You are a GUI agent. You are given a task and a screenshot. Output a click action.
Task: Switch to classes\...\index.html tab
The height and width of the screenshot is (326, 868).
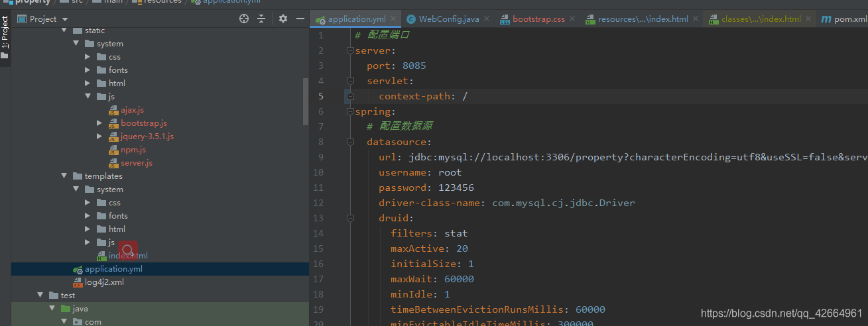pyautogui.click(x=761, y=19)
